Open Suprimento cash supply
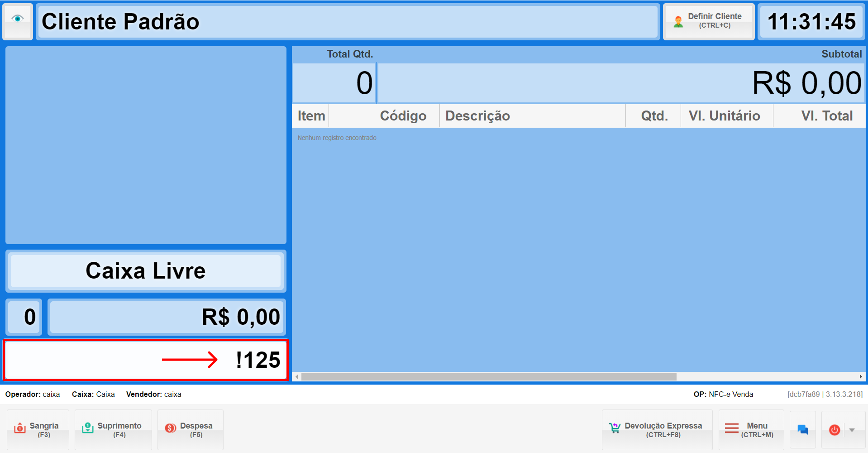 coord(113,429)
